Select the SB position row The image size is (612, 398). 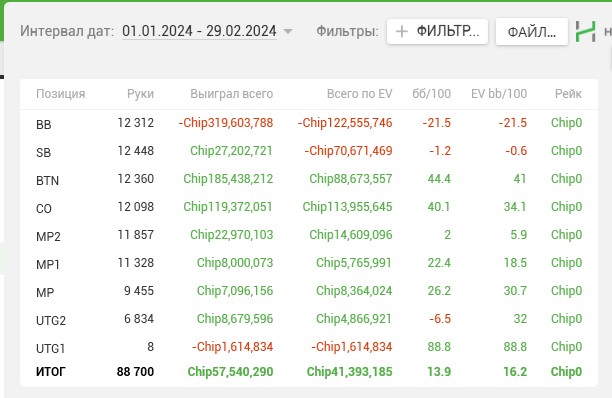coord(309,151)
